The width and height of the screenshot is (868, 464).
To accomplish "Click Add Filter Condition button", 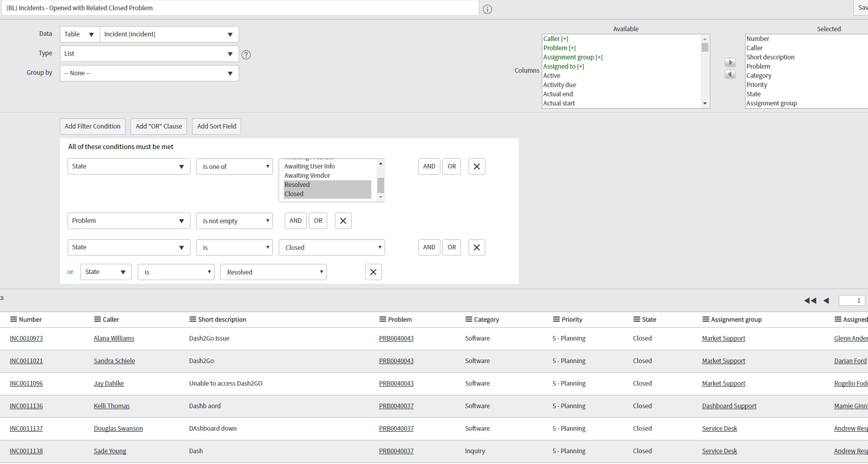I will pos(93,126).
